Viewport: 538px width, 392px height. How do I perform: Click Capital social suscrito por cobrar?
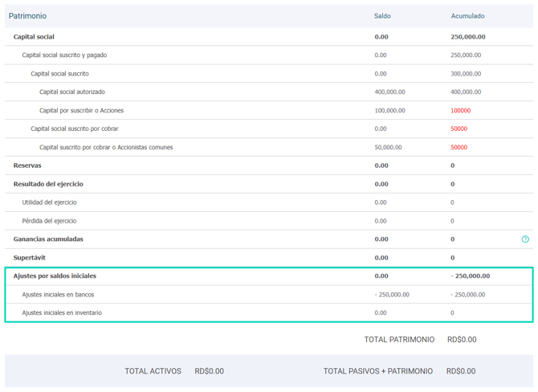(x=75, y=129)
